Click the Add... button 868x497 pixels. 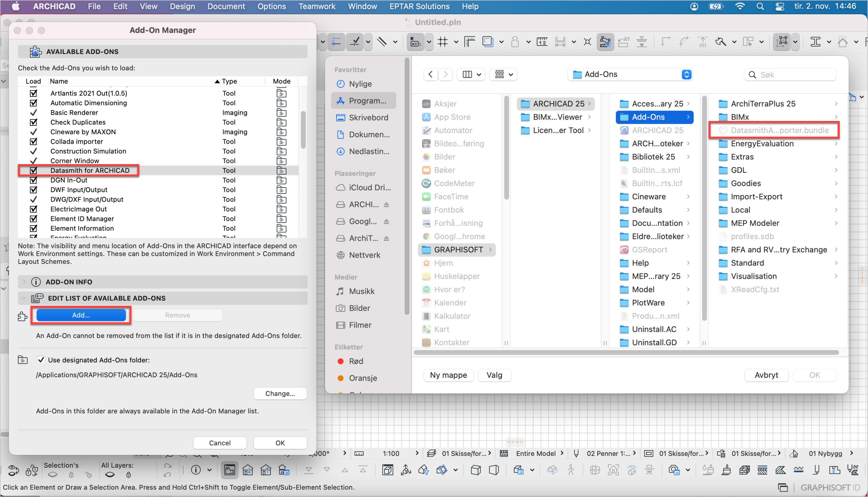[81, 315]
